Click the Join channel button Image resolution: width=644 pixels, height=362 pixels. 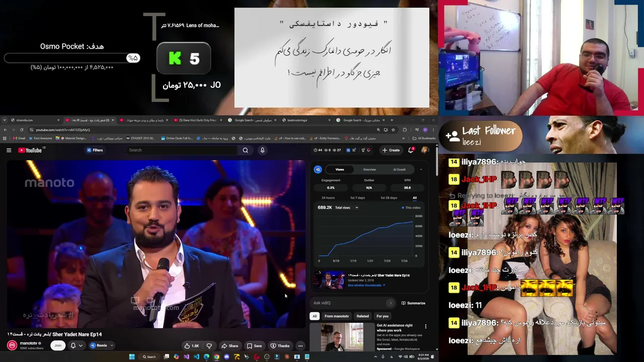(58, 345)
